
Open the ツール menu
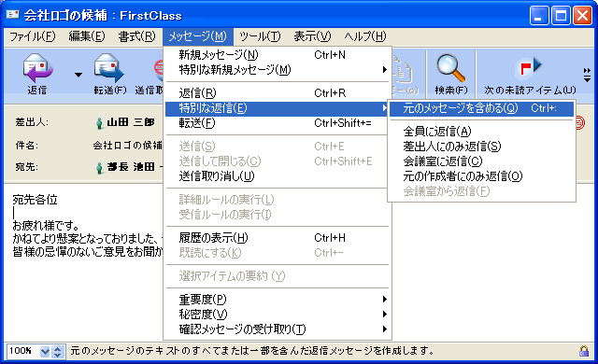click(x=260, y=36)
